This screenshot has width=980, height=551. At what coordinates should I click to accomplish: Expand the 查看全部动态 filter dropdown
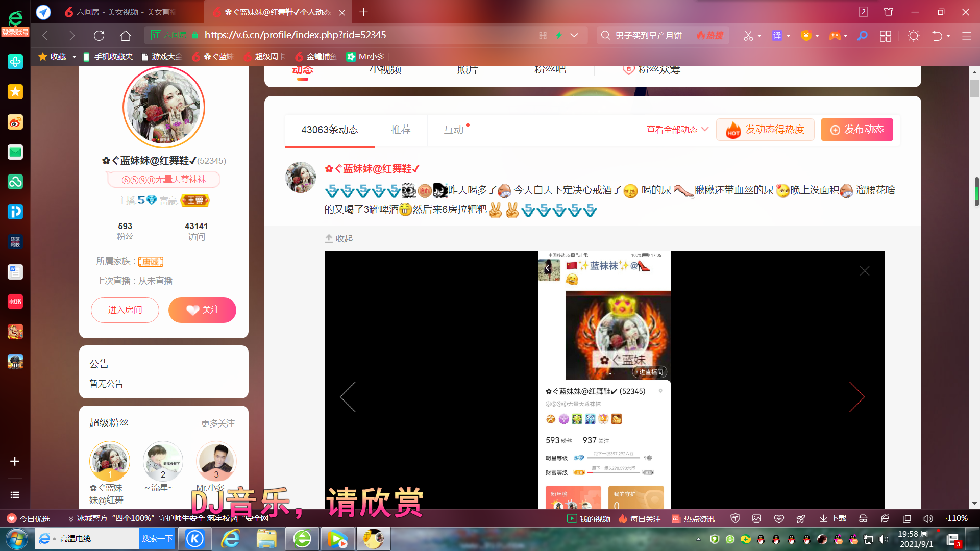[677, 130]
